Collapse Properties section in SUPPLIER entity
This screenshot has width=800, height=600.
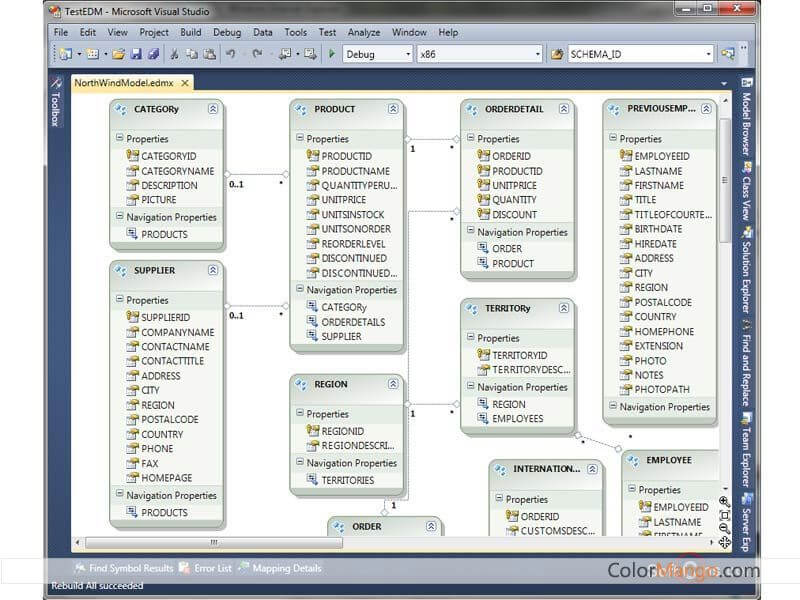click(x=119, y=299)
